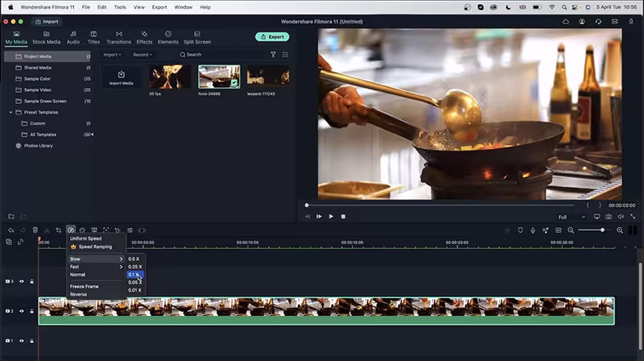The height and width of the screenshot is (361, 644).
Task: Choose 0.5 X slow speed
Action: [x=134, y=259]
